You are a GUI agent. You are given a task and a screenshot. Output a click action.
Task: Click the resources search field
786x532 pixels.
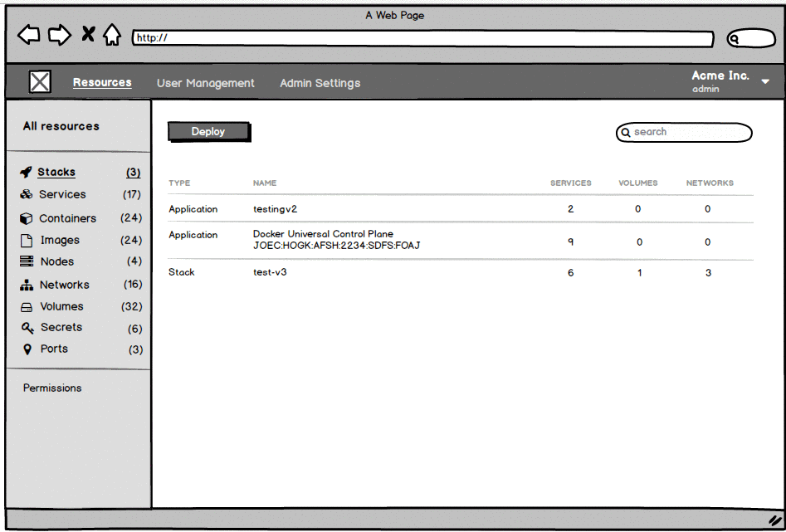684,132
